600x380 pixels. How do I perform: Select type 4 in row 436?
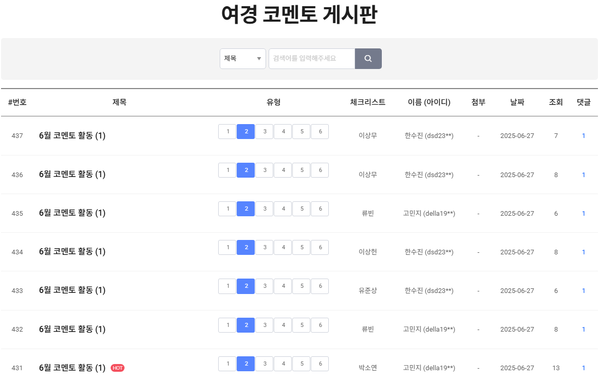(x=283, y=170)
